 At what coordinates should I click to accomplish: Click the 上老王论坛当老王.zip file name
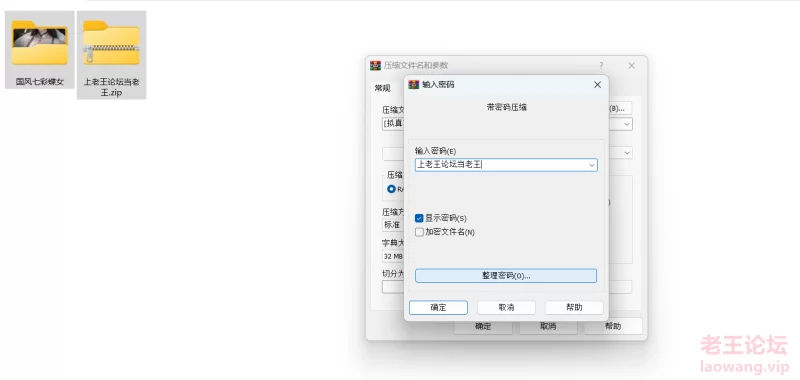point(111,87)
